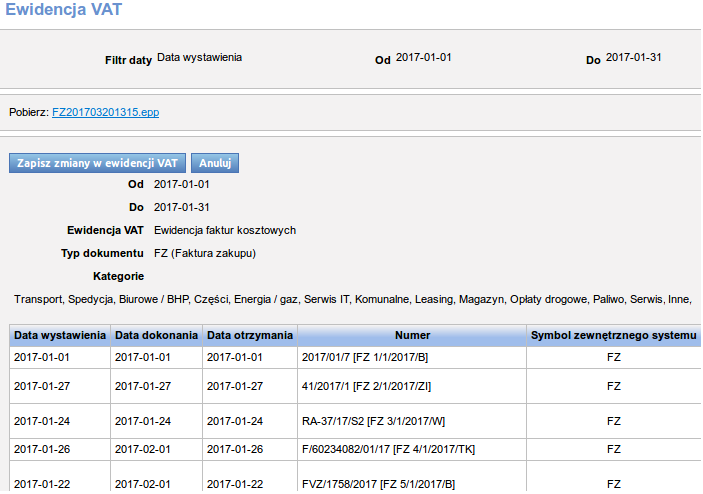Sort by Data wystawienia column header
The image size is (703, 494).
[x=60, y=335]
